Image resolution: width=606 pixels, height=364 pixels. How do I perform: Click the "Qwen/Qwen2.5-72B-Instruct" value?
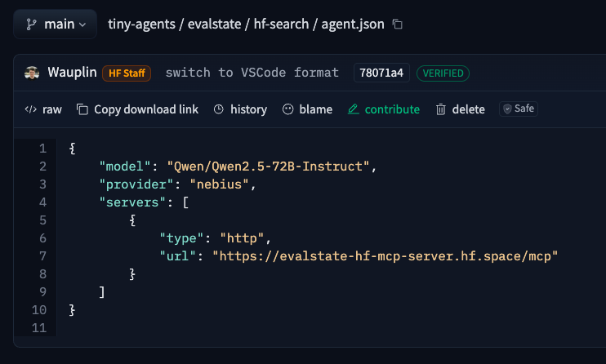tap(268, 166)
